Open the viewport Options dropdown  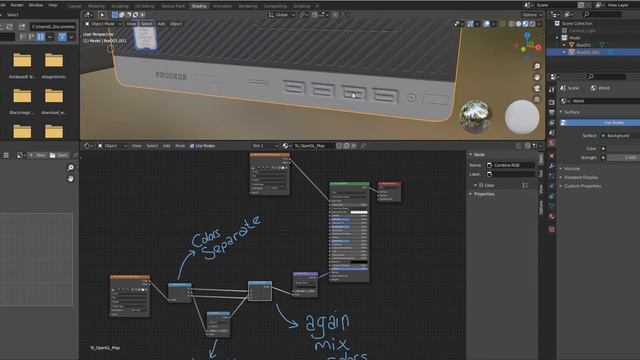pos(532,15)
